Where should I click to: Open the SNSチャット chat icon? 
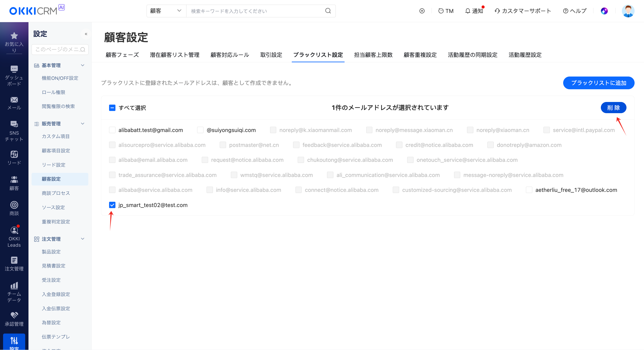pos(14,124)
